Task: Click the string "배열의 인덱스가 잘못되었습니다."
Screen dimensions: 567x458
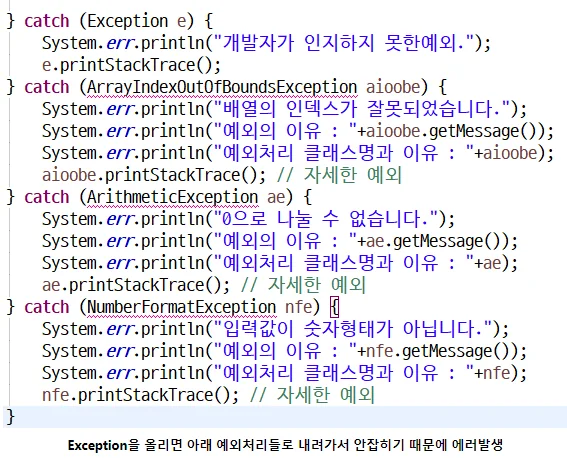Action: point(363,109)
